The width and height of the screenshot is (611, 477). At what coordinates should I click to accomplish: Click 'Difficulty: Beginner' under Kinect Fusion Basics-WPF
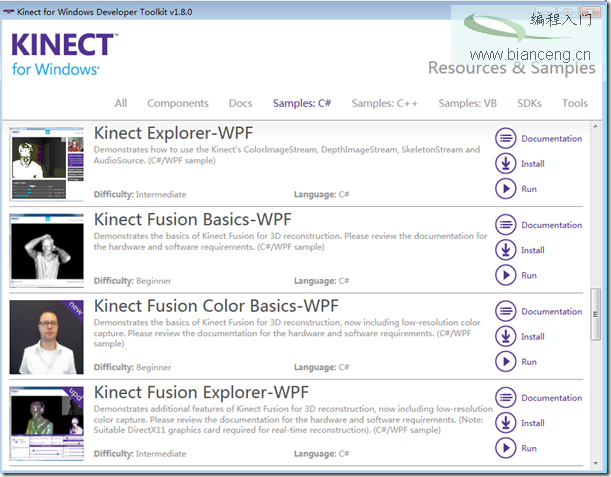132,281
